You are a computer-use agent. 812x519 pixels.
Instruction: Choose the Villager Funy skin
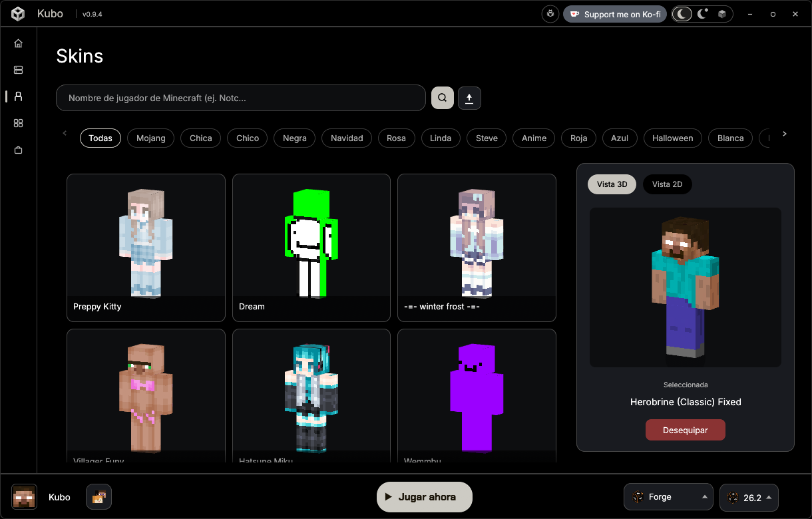coord(146,395)
